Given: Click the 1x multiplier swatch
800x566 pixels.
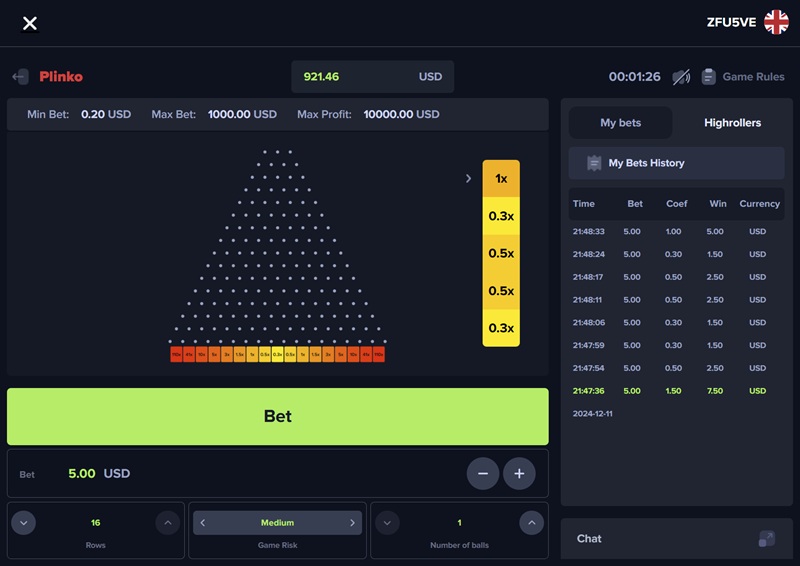Looking at the screenshot, I should (501, 178).
